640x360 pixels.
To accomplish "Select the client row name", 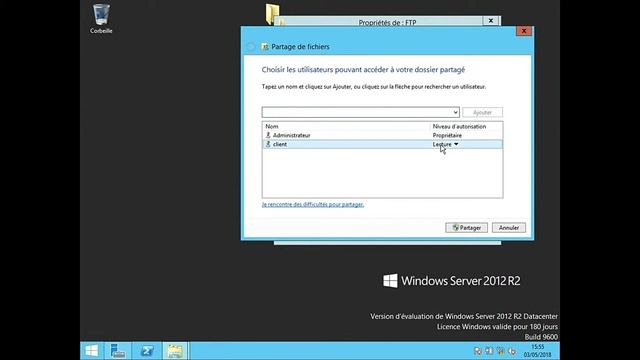I will click(280, 144).
